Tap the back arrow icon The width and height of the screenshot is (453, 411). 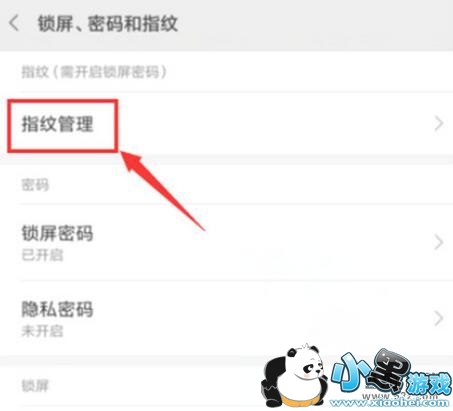tap(14, 24)
